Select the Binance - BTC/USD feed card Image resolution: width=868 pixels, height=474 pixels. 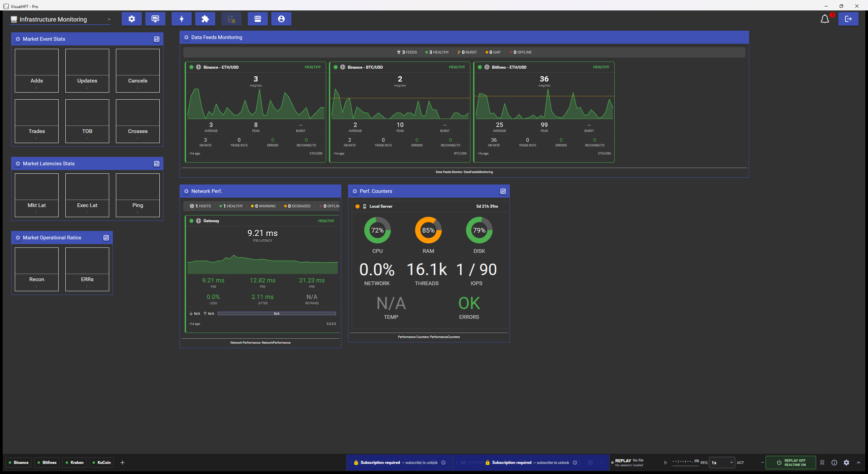400,112
